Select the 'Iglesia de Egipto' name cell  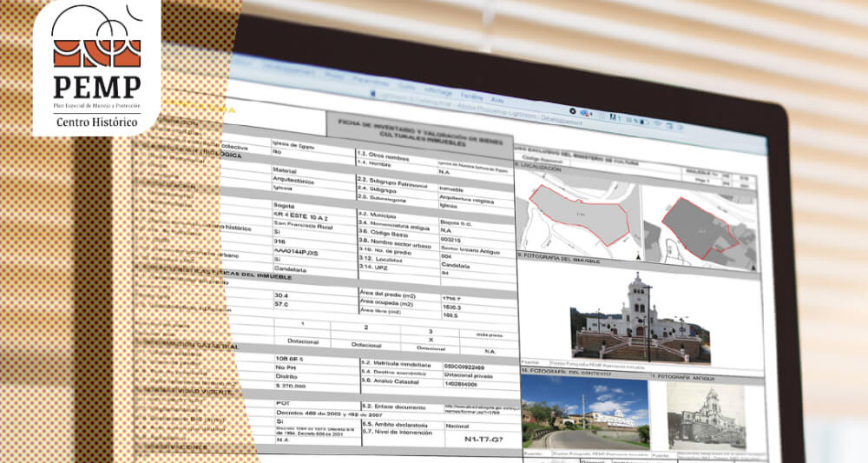[293, 146]
